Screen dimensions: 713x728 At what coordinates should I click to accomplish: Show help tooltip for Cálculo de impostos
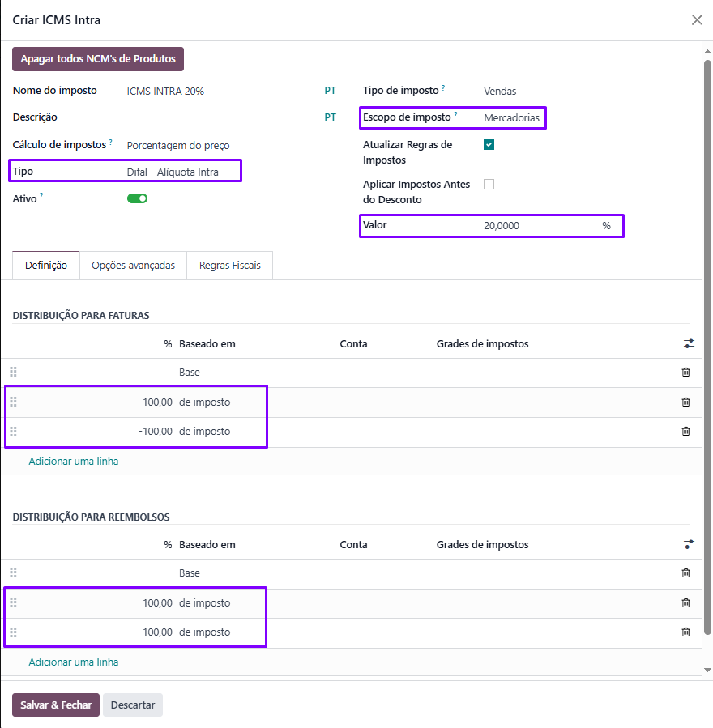coord(110,142)
